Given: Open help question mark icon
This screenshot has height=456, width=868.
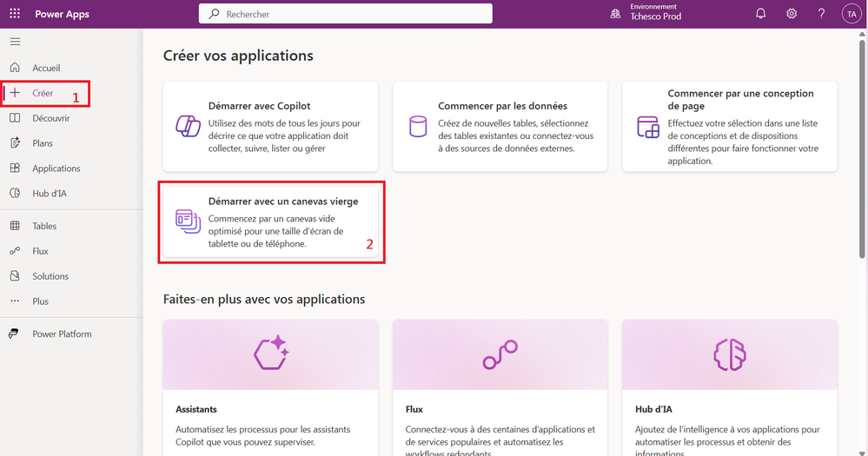Looking at the screenshot, I should pyautogui.click(x=821, y=14).
